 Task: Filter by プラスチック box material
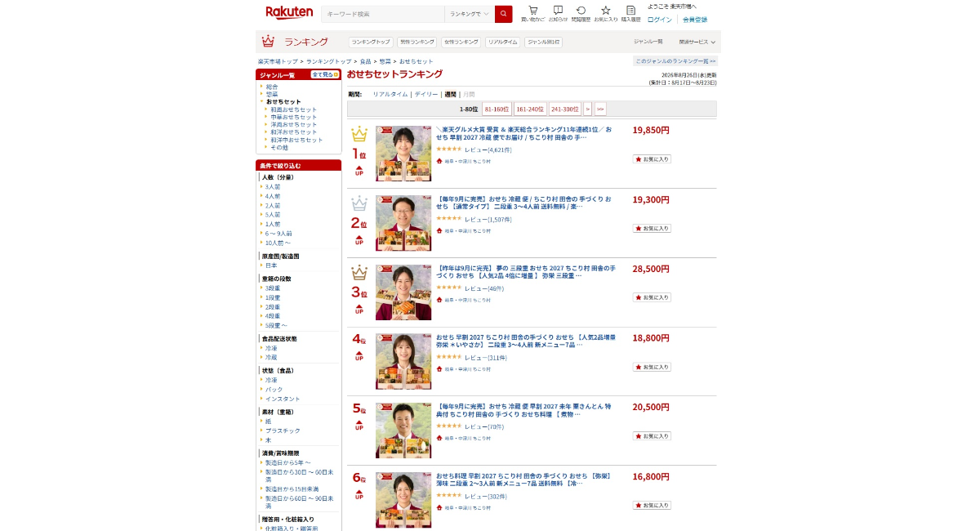(283, 431)
